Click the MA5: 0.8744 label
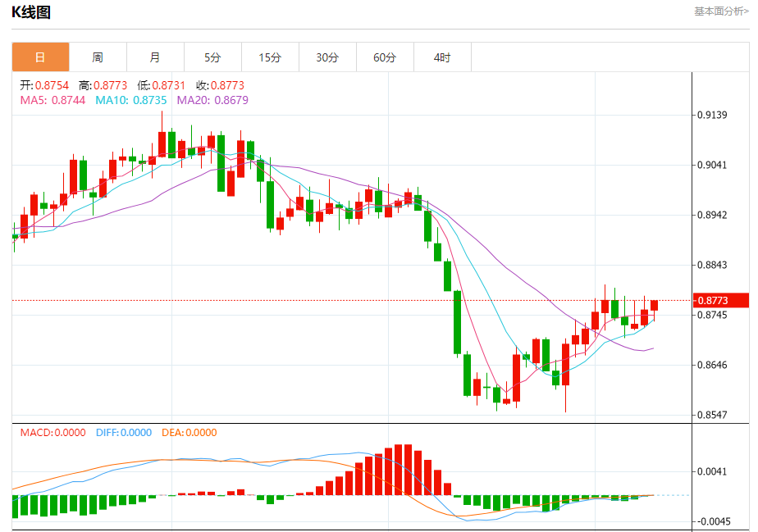This screenshot has width=758, height=532. coord(53,100)
